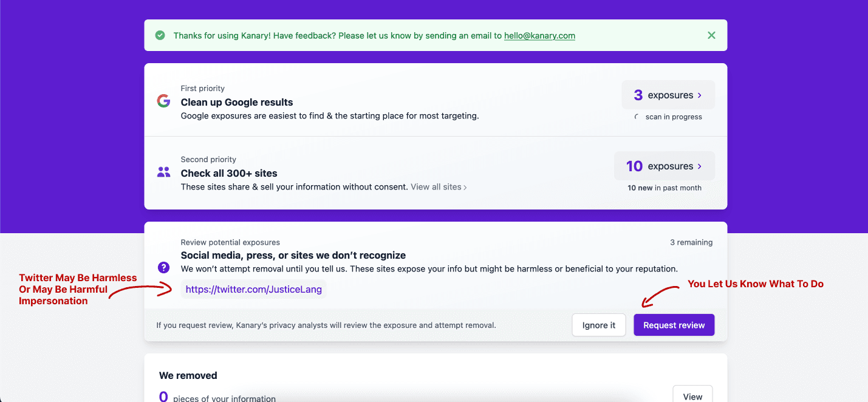Click the Clean up Google results heading
The image size is (868, 402).
coord(237,102)
